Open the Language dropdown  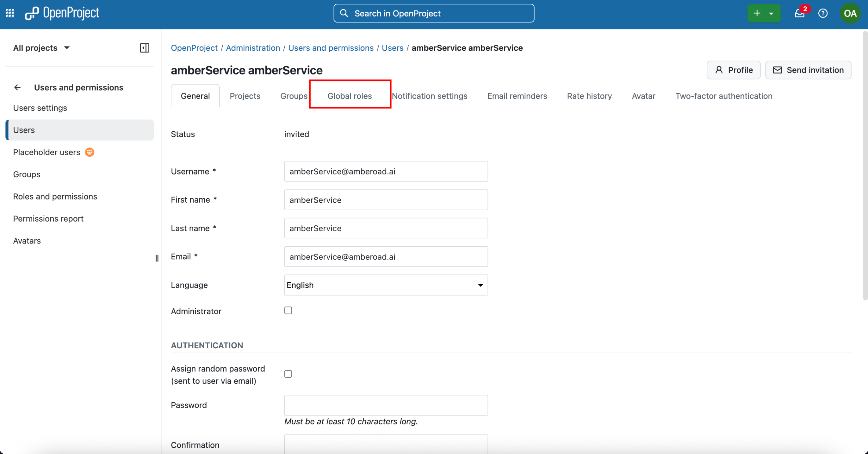click(x=386, y=285)
